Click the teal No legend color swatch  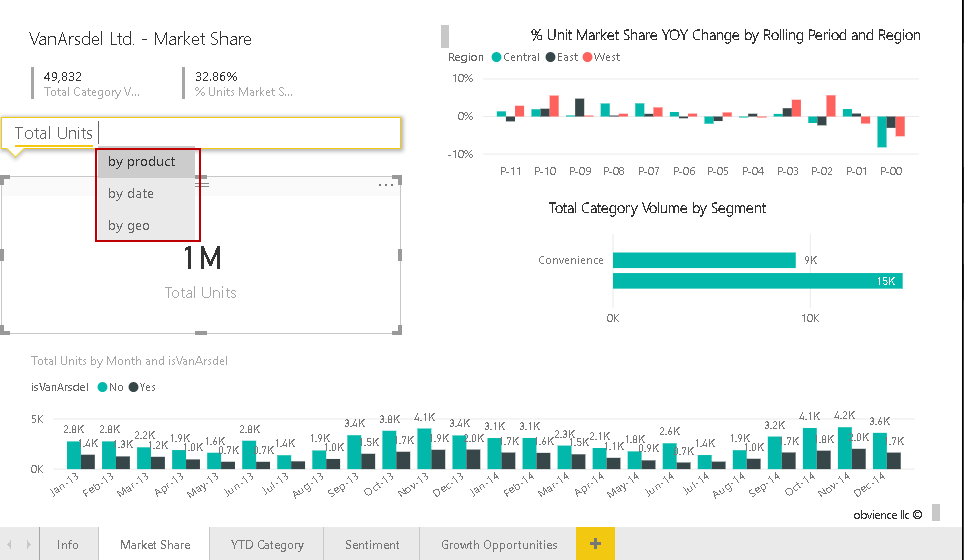(102, 387)
